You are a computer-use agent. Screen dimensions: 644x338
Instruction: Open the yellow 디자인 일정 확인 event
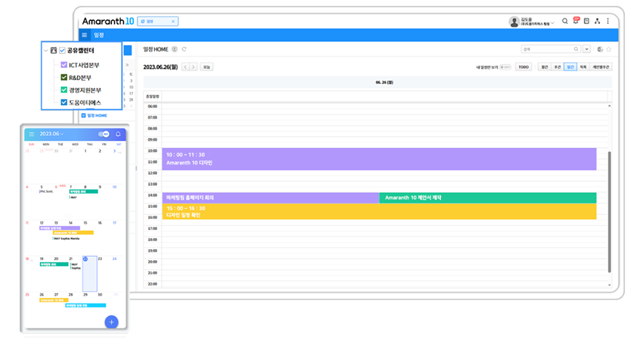(379, 211)
